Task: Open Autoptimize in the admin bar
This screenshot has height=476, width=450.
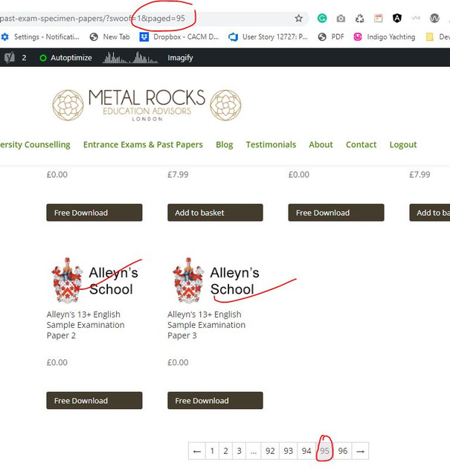Action: 66,58
